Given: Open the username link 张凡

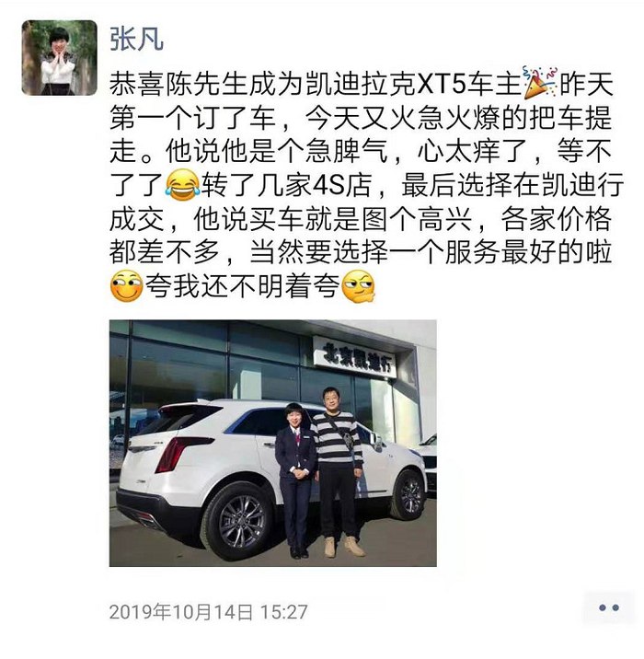Looking at the screenshot, I should pyautogui.click(x=136, y=39).
